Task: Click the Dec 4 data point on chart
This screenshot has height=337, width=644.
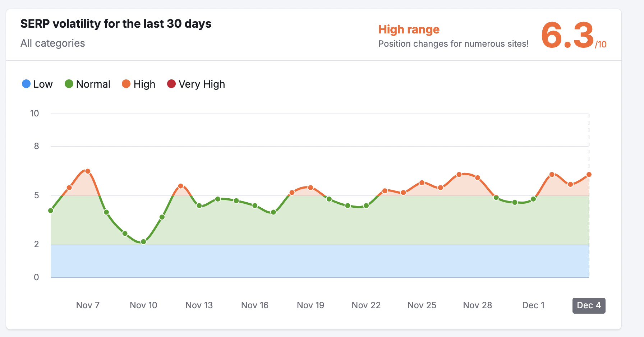Action: (589, 175)
